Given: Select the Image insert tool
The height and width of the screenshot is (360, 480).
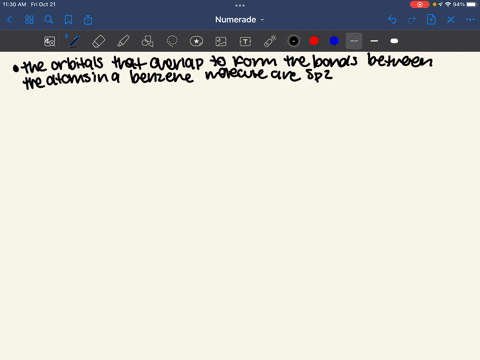Looking at the screenshot, I should point(221,41).
